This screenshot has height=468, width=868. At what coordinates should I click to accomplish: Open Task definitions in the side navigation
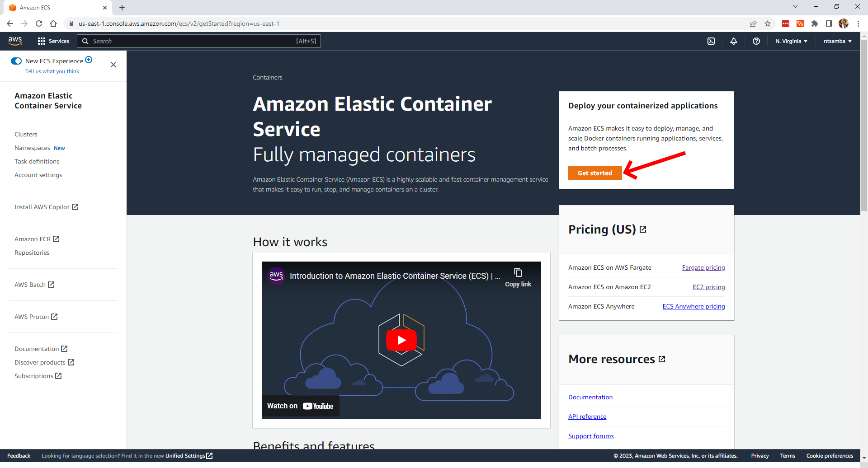37,161
